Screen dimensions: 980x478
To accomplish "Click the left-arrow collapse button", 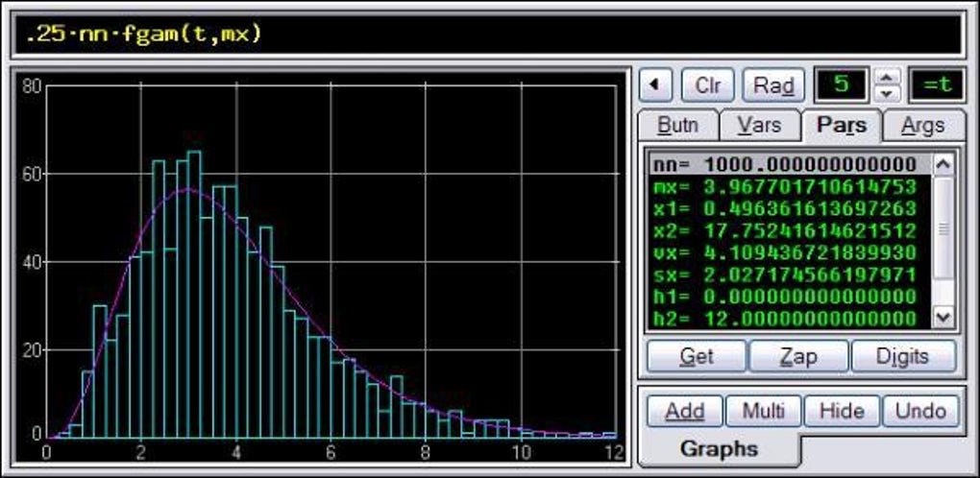I will [655, 84].
